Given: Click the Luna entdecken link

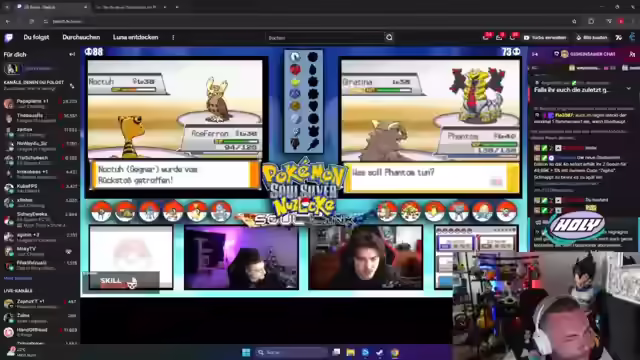Looking at the screenshot, I should tap(136, 37).
